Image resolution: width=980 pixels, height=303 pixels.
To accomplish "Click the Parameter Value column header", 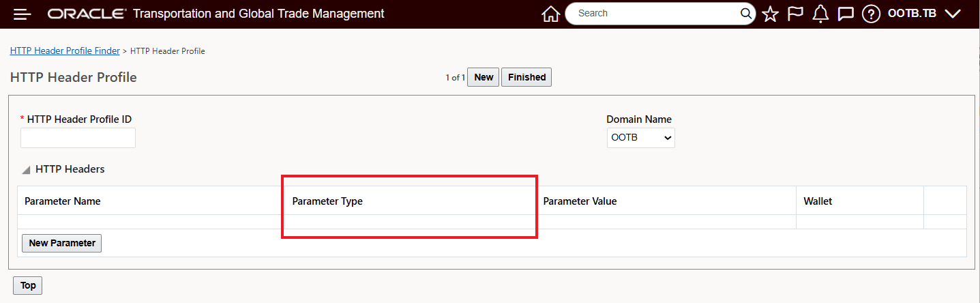I will 666,201.
